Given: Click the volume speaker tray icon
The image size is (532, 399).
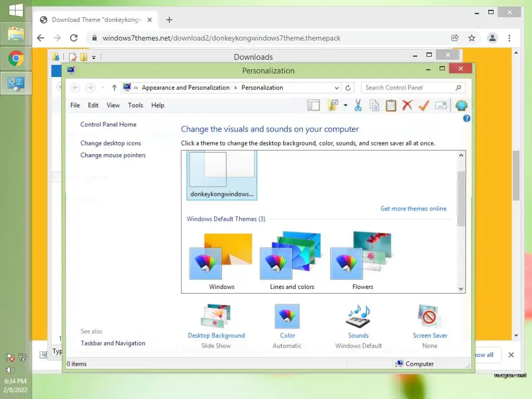Looking at the screenshot, I should coord(10,370).
